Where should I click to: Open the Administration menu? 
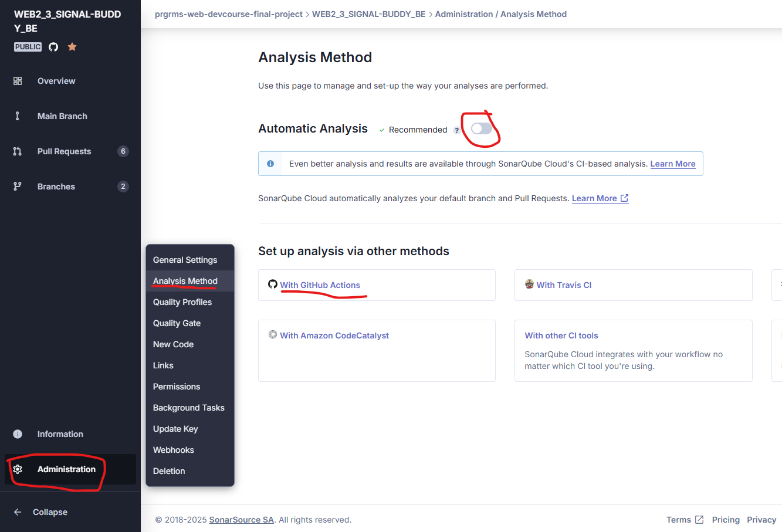70,469
